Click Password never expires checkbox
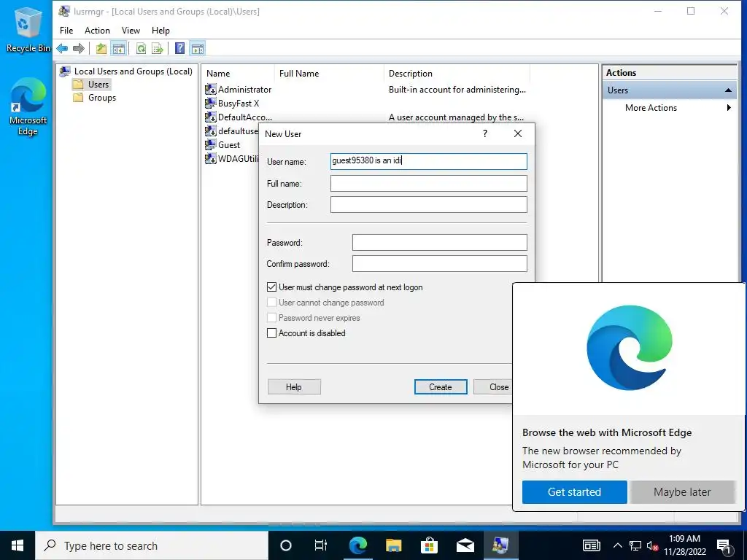747x560 pixels. click(x=271, y=318)
